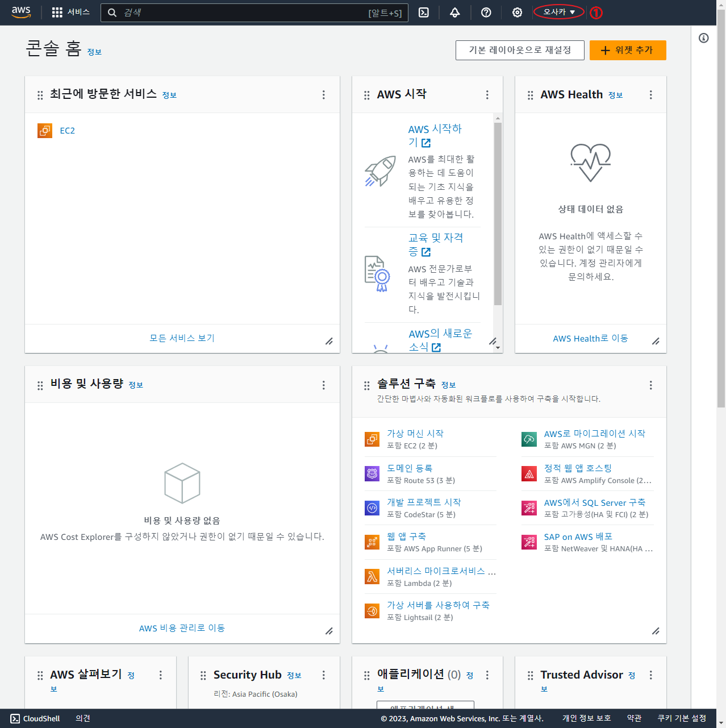Viewport: 726px width, 728px height.
Task: Open 쿠키 기본 설정 footer link
Action: pos(682,718)
